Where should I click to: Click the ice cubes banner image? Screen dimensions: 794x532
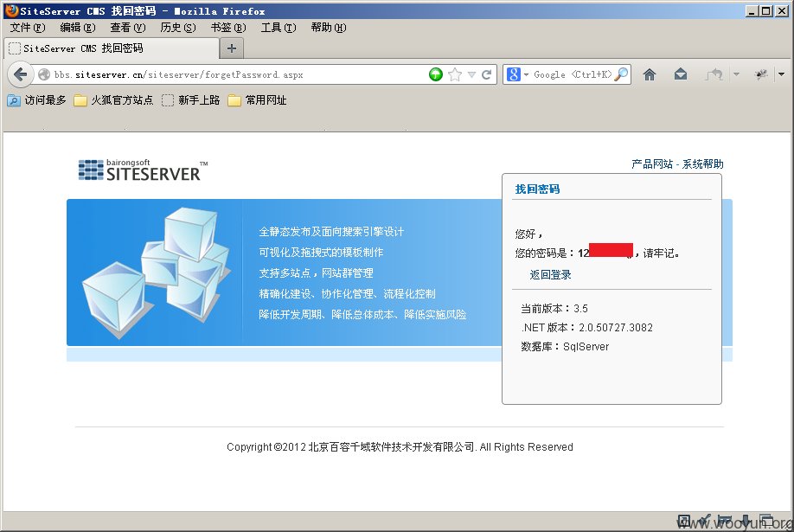[x=157, y=272]
